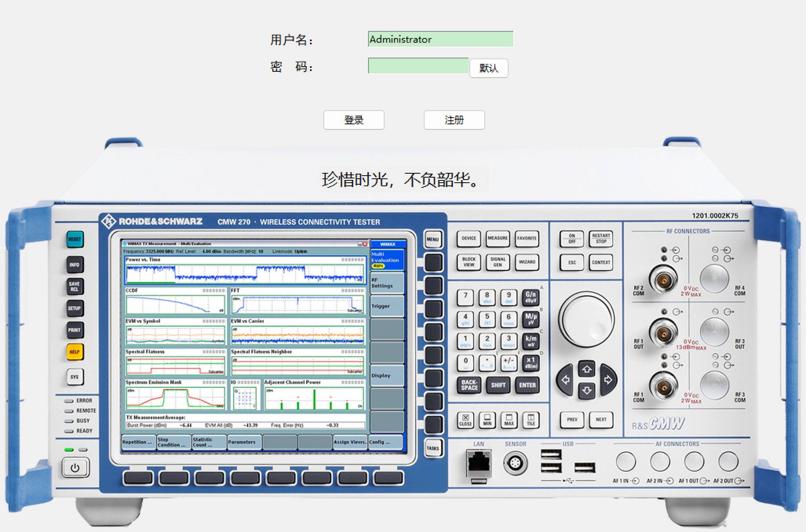Screen dimensions: 806x532
Task: Click the 注册 register button
Action: [454, 120]
